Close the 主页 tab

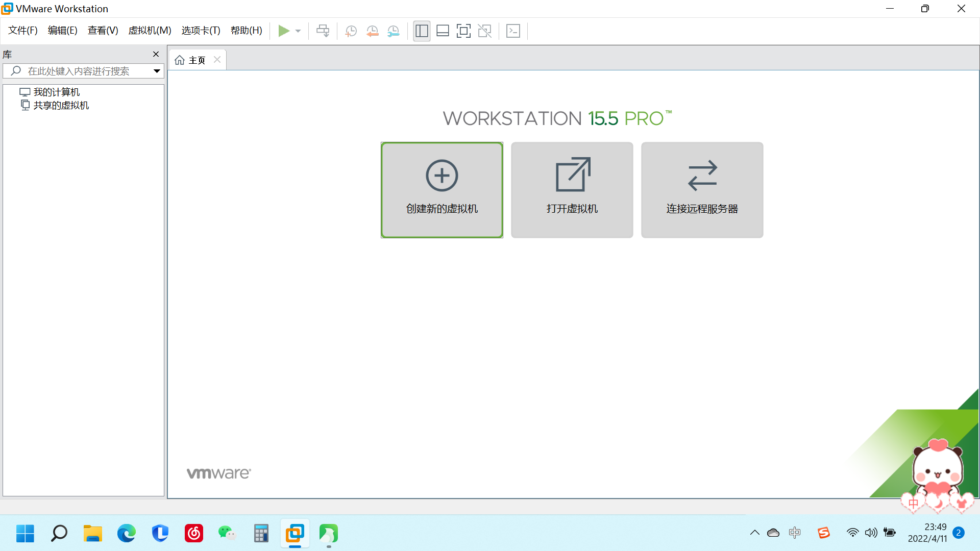pos(217,60)
